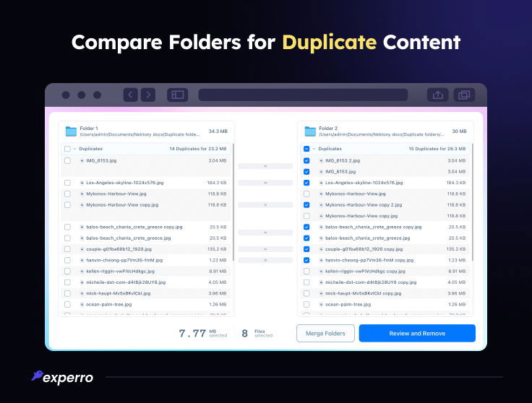The width and height of the screenshot is (532, 403).
Task: Click the experro logo
Action: [62, 377]
